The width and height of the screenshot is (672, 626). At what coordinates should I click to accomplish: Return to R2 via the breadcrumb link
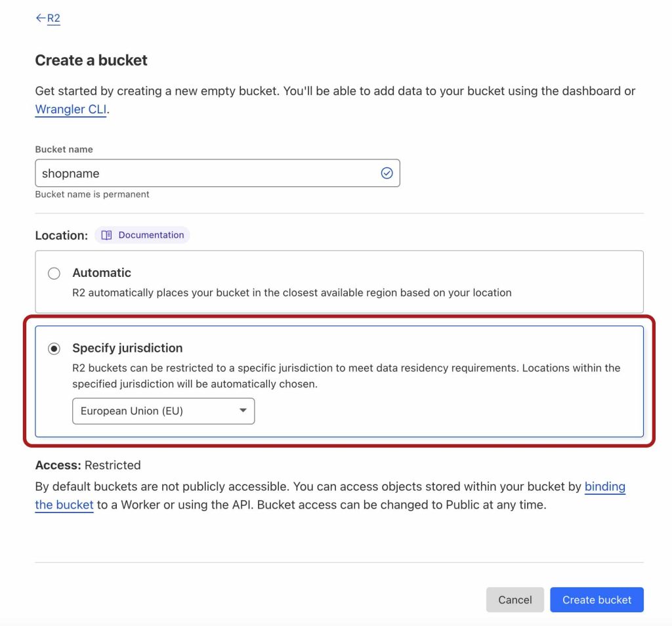(x=52, y=18)
